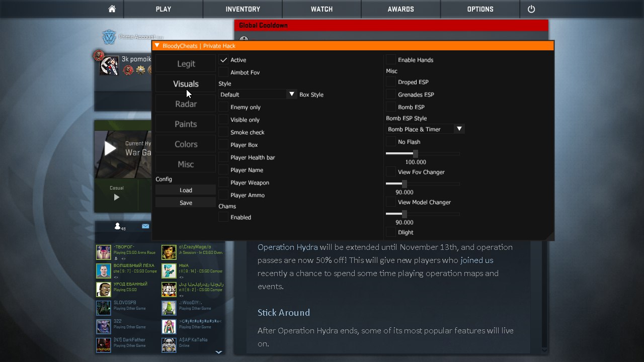
Task: Toggle the Player Ammo checkbox
Action: pos(223,195)
